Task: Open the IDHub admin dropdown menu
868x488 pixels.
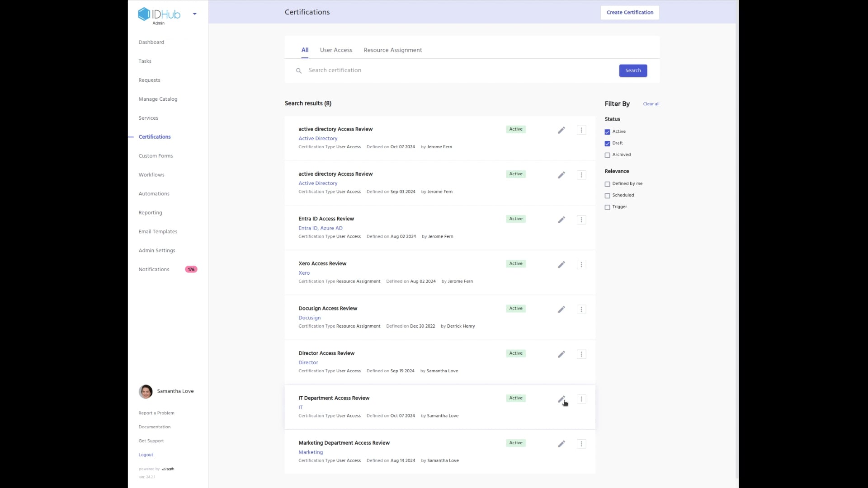Action: [194, 14]
